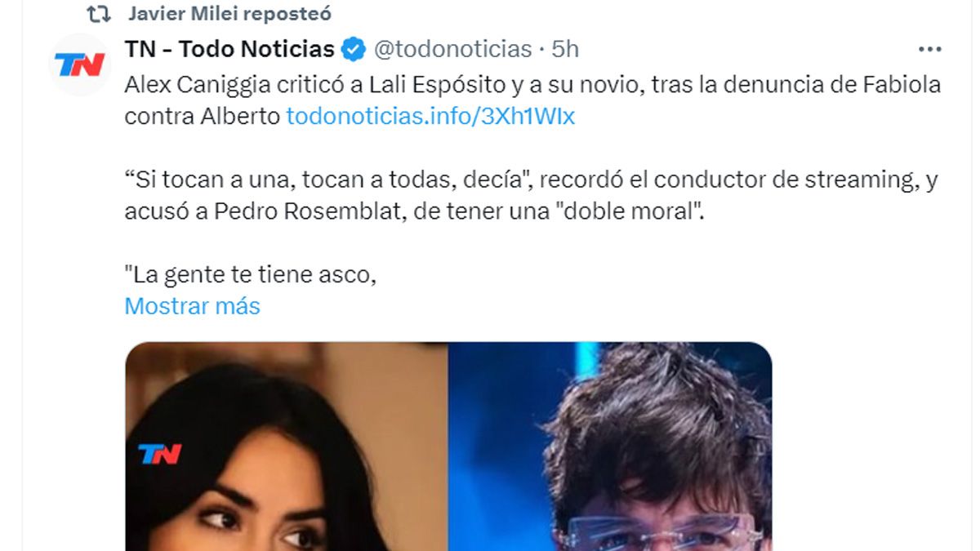Open the TN - Todo Noticias account name
This screenshot has width=980, height=551.
pyautogui.click(x=229, y=49)
